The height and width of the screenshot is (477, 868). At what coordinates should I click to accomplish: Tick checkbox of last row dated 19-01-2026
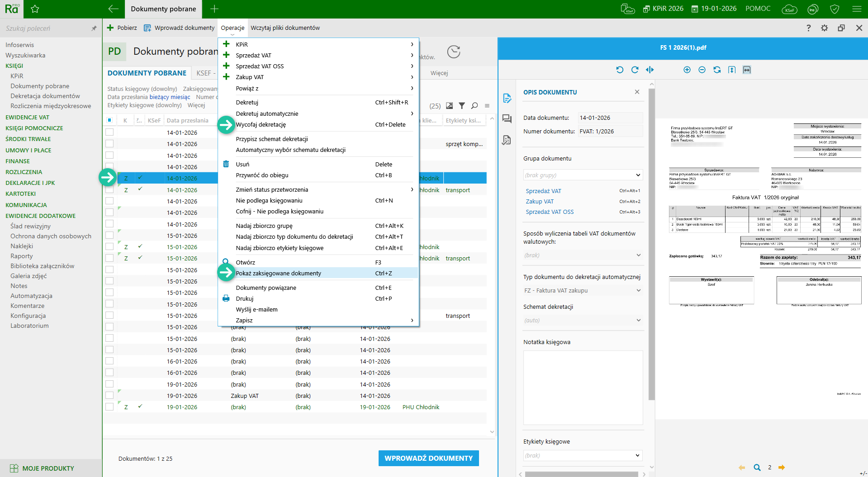coord(109,407)
